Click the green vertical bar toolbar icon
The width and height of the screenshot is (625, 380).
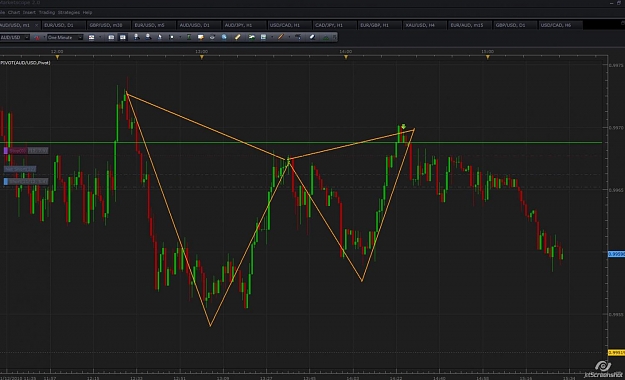click(x=189, y=37)
